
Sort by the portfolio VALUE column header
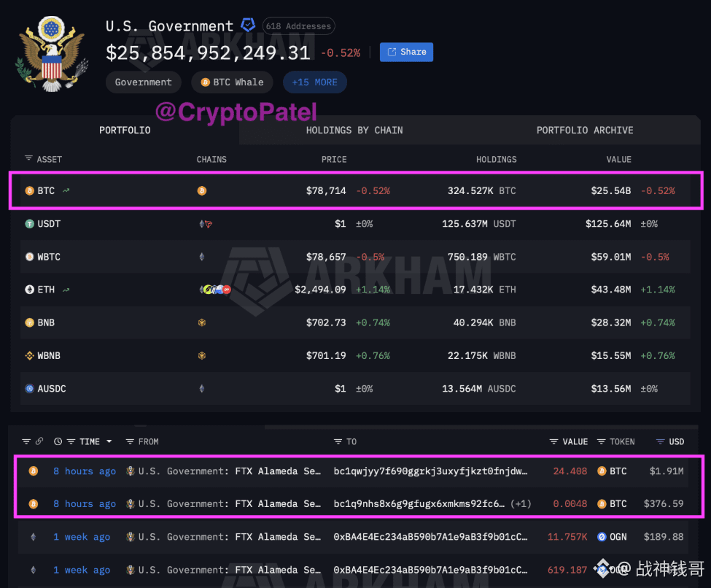click(618, 159)
